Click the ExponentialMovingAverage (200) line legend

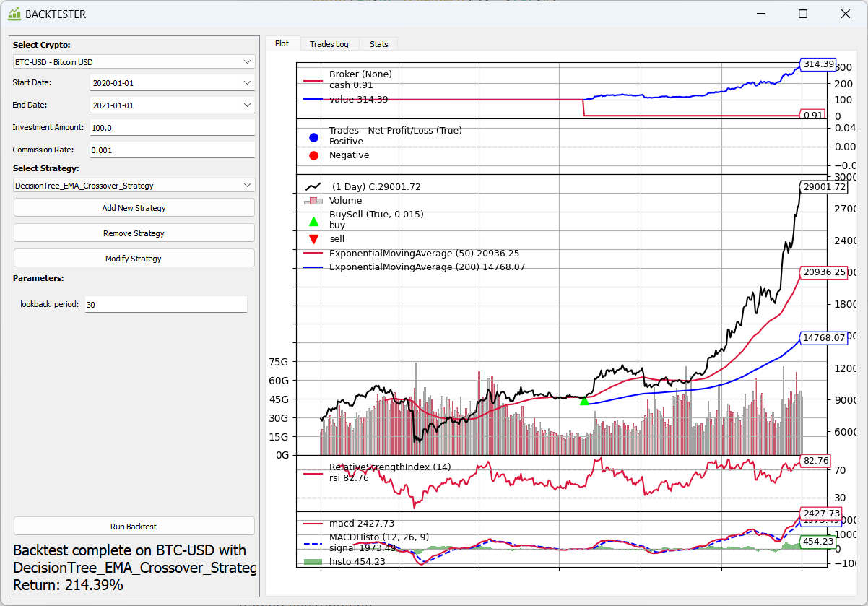(x=313, y=267)
